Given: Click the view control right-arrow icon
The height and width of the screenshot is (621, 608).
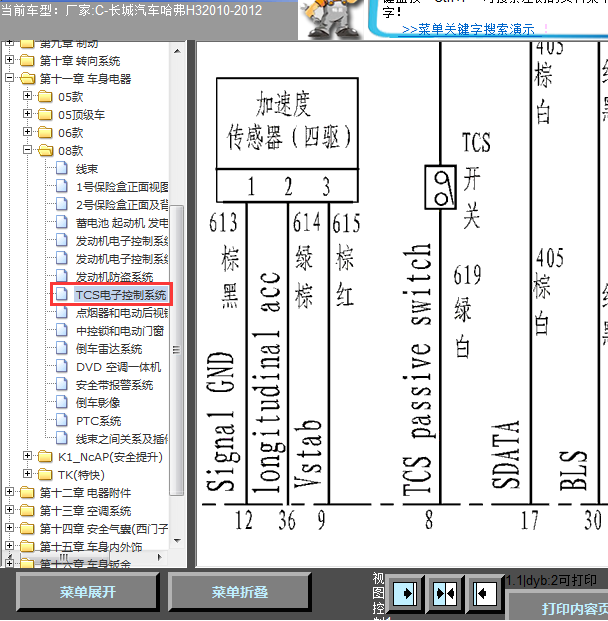Looking at the screenshot, I should 404,593.
